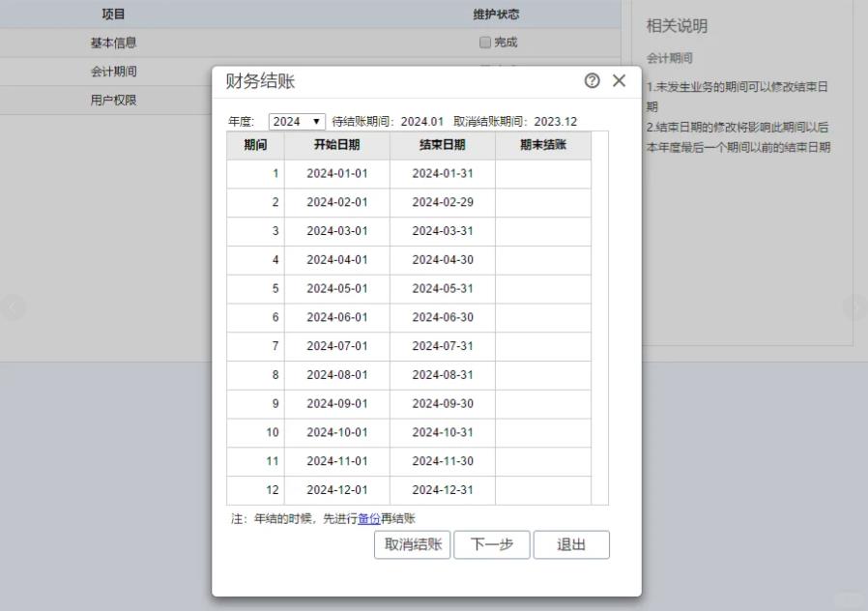Select period 12 end date 2024-12-31
The width and height of the screenshot is (868, 611).
442,490
